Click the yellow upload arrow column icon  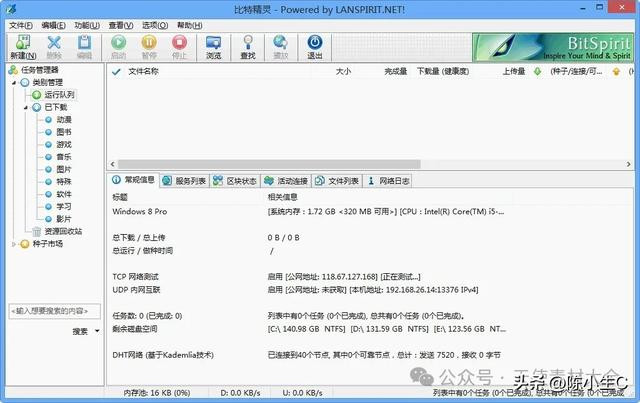click(x=616, y=72)
